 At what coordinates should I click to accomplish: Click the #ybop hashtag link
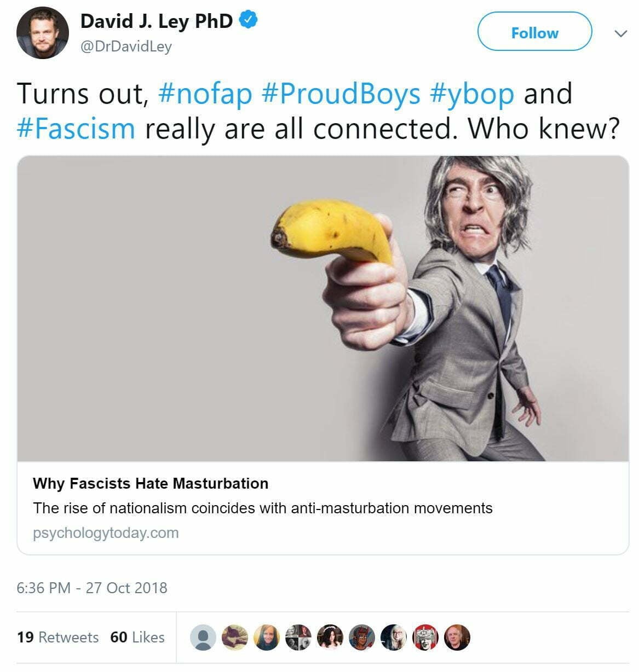pyautogui.click(x=472, y=94)
